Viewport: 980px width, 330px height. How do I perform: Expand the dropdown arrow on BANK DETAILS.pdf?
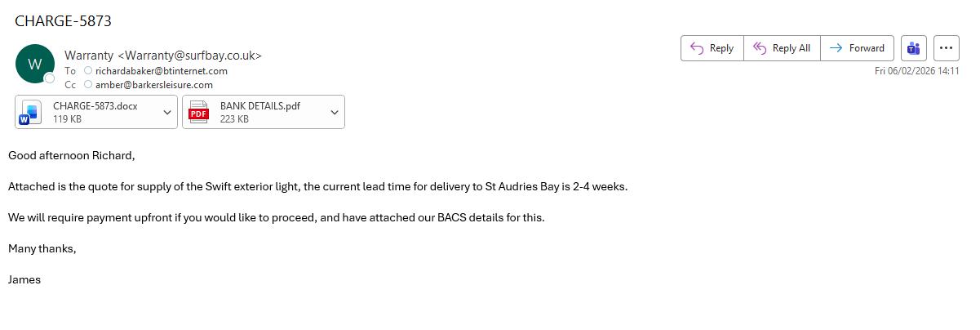[x=335, y=112]
